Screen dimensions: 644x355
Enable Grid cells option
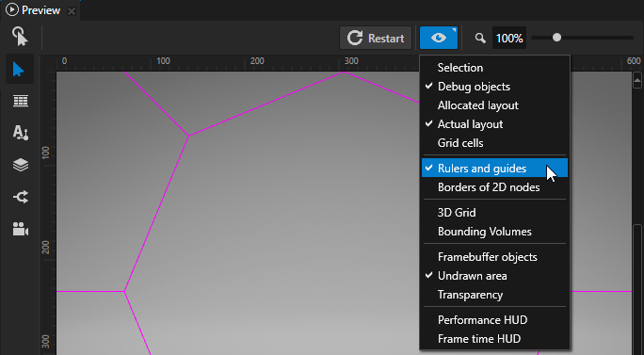coord(494,143)
